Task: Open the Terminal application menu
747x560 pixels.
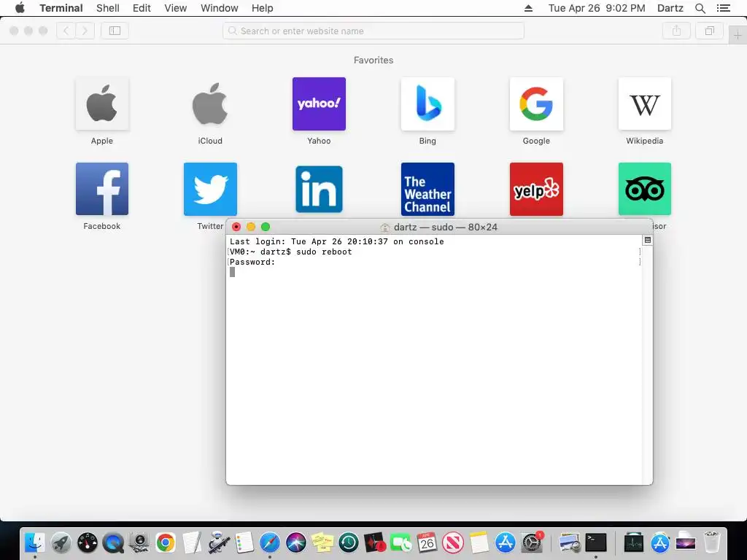Action: (x=61, y=8)
